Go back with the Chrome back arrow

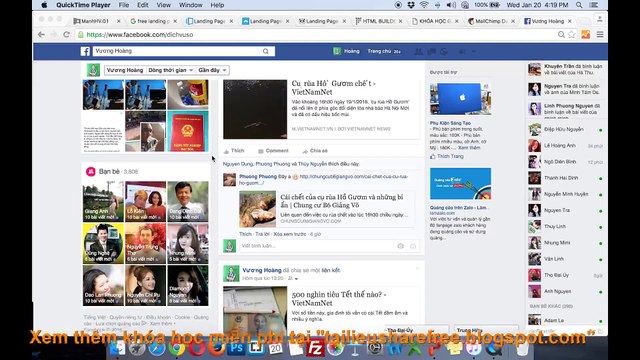(41, 35)
